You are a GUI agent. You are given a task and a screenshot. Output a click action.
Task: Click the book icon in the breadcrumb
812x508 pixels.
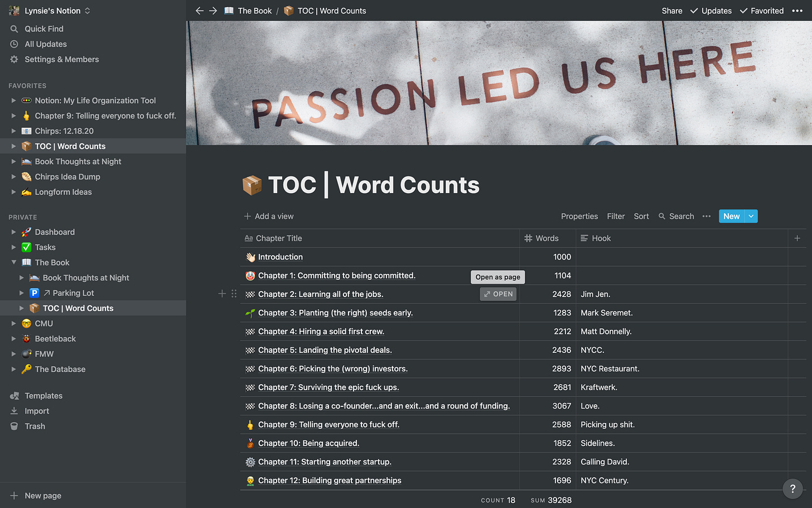pos(229,11)
